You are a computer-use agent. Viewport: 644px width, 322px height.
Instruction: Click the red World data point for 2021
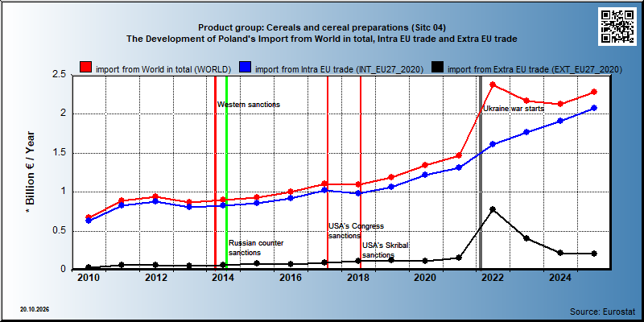tap(459, 155)
